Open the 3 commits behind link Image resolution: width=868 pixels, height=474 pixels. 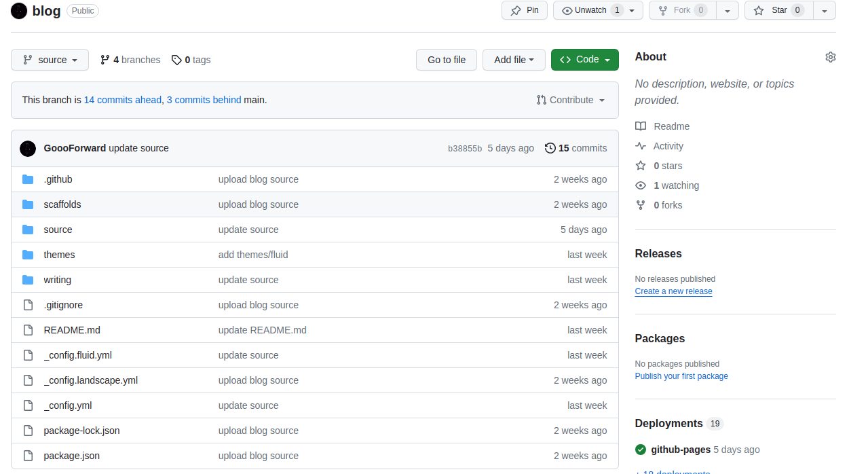(204, 100)
